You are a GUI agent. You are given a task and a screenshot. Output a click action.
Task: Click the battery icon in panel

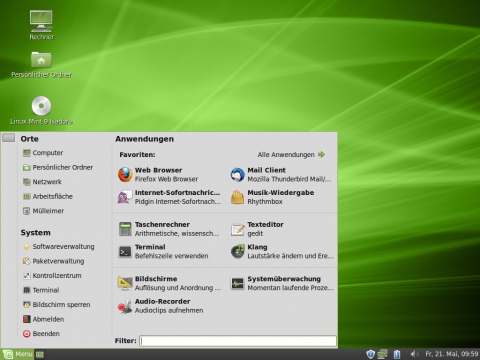[397, 354]
